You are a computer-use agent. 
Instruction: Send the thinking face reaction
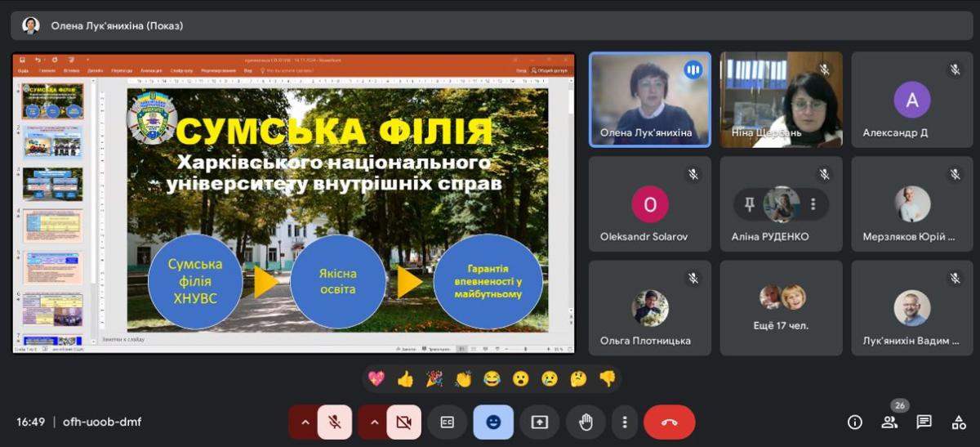tap(578, 378)
